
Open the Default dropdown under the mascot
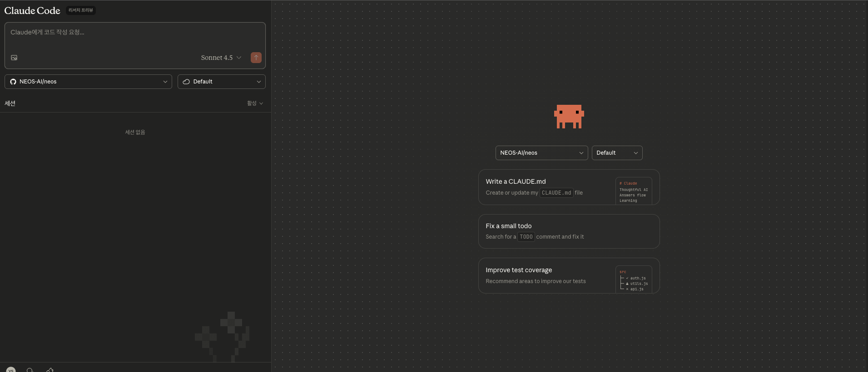pos(617,153)
